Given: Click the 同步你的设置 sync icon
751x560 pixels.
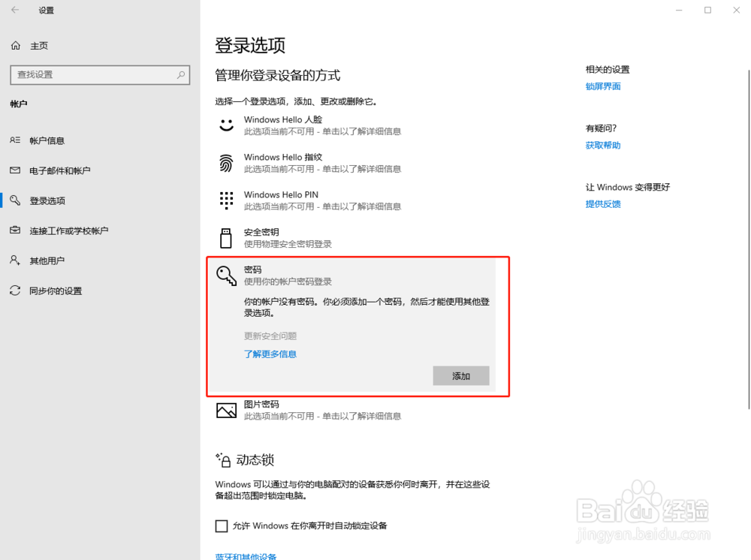Looking at the screenshot, I should click(x=15, y=291).
